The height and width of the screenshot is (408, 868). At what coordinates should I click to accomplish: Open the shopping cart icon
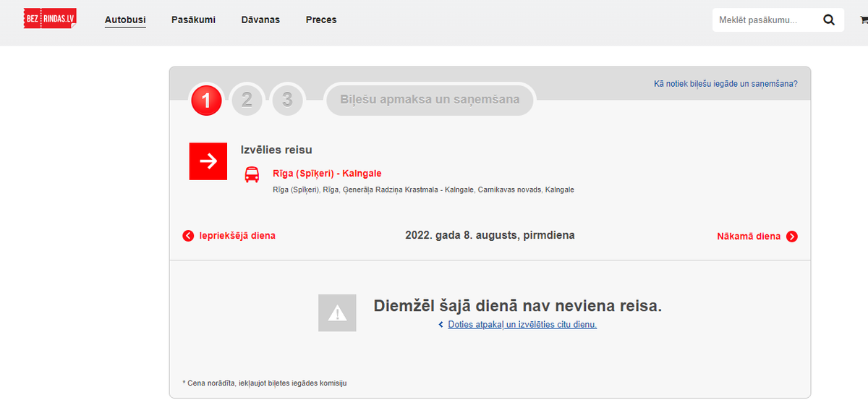864,20
